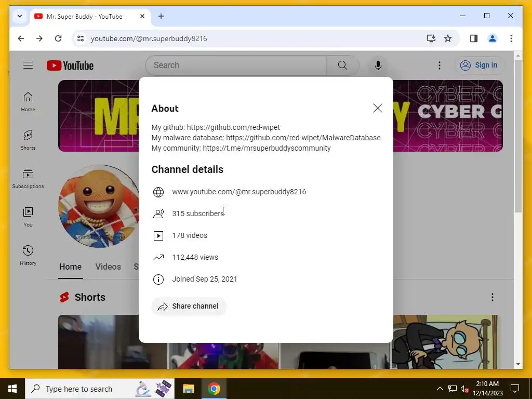
Task: Select the text "315 subscribers"
Action: (198, 214)
